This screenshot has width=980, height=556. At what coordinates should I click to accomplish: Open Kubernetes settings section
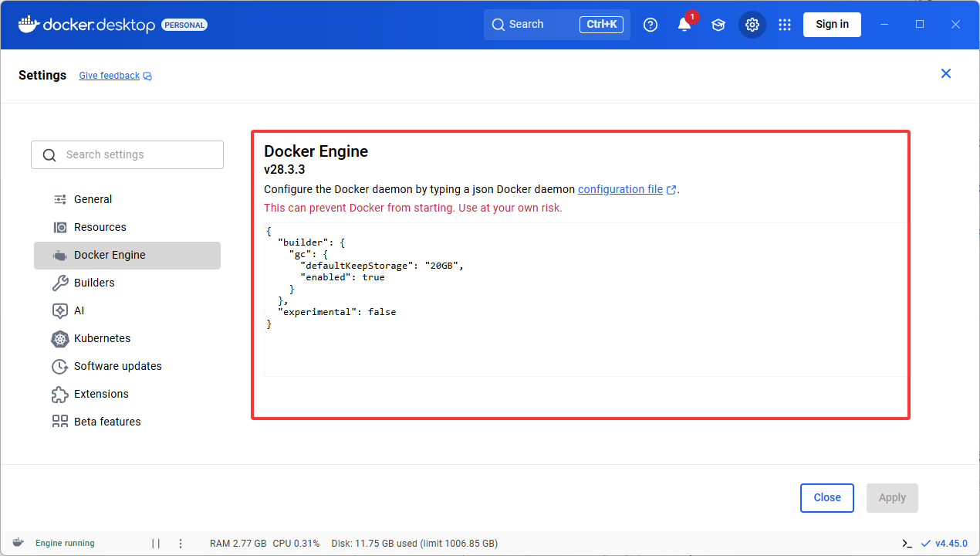[127, 338]
